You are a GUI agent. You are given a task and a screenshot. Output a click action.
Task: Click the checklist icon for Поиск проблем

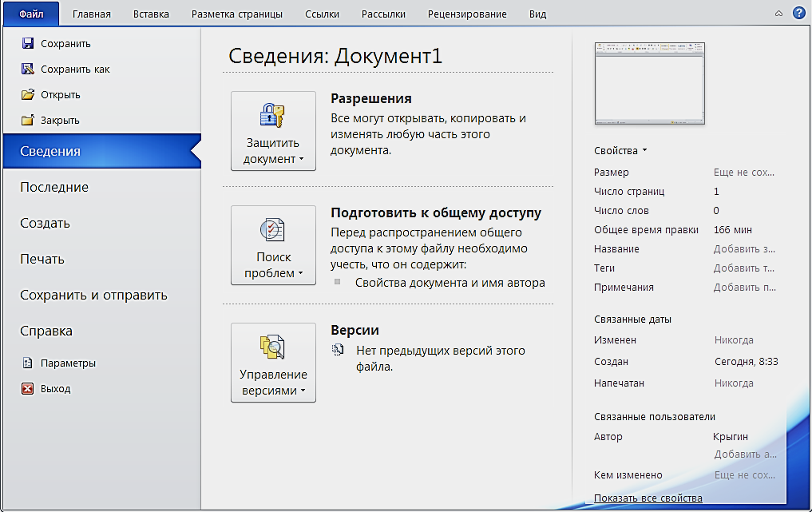click(272, 229)
